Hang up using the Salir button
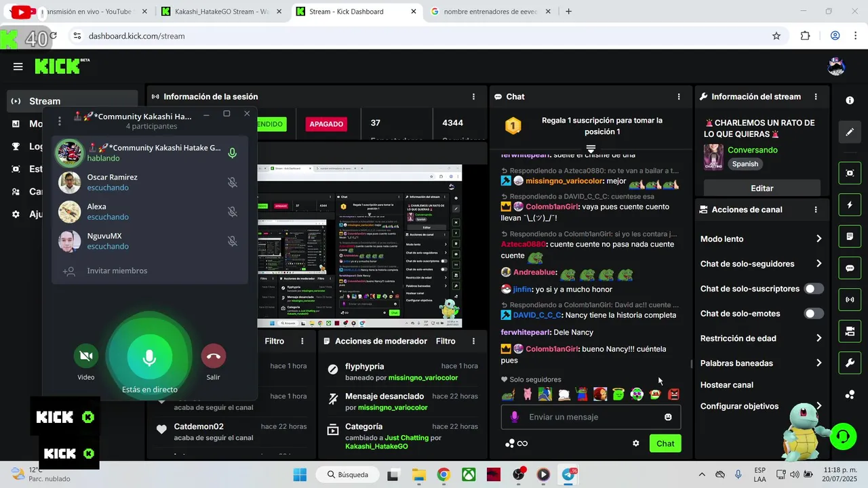 point(213,356)
